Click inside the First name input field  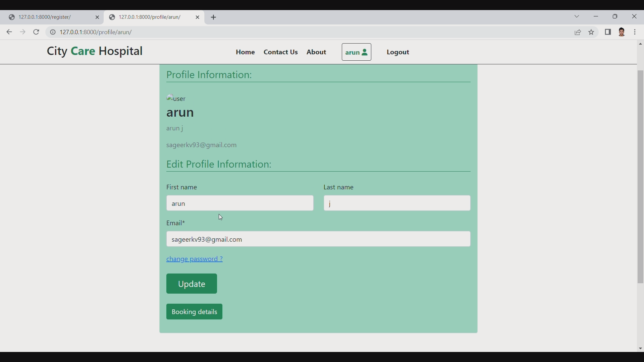click(x=240, y=203)
